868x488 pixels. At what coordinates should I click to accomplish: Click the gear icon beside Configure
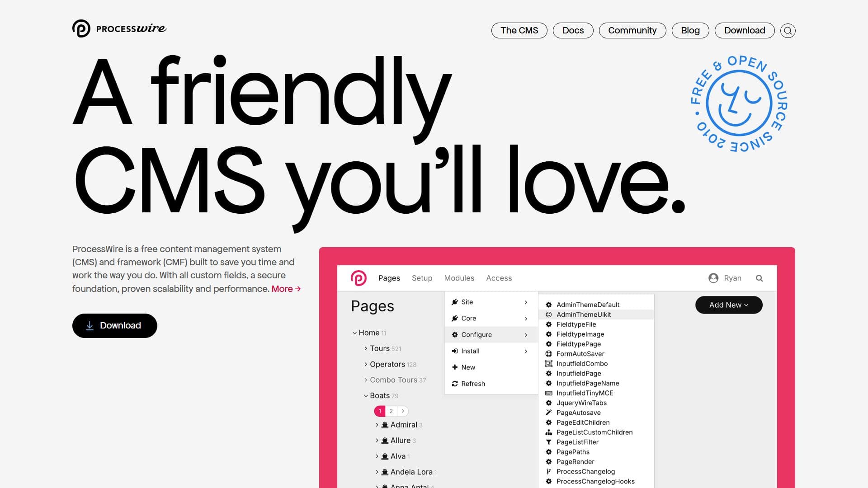click(x=455, y=334)
